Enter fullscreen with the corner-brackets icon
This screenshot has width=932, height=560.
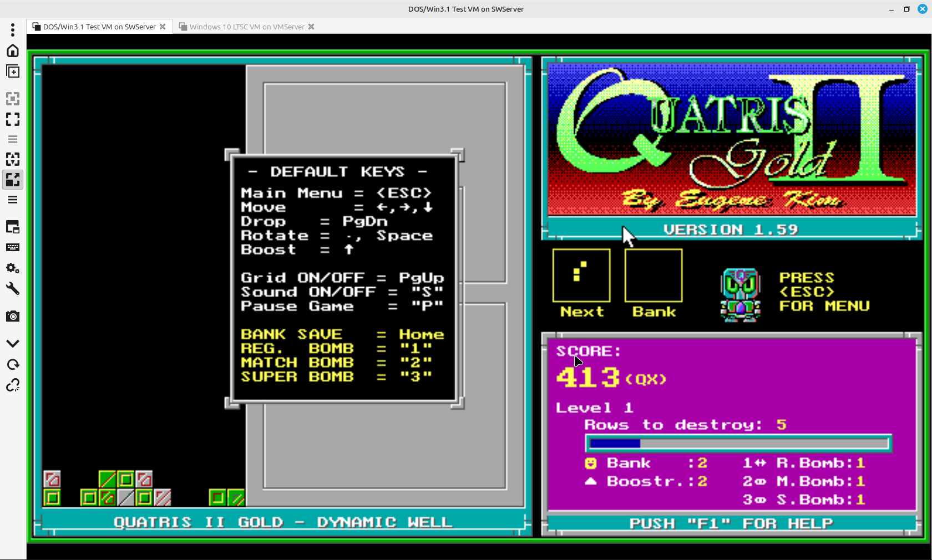pyautogui.click(x=13, y=119)
